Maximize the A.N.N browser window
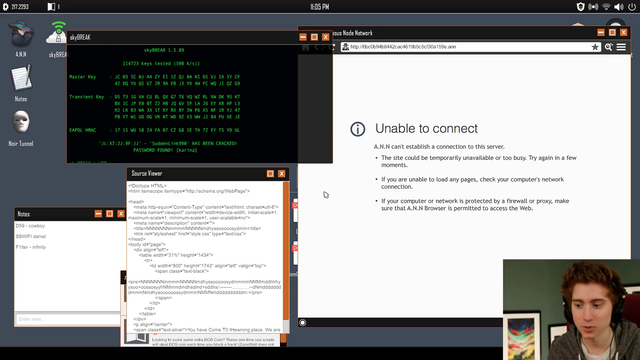The image size is (640, 360). [x=612, y=33]
